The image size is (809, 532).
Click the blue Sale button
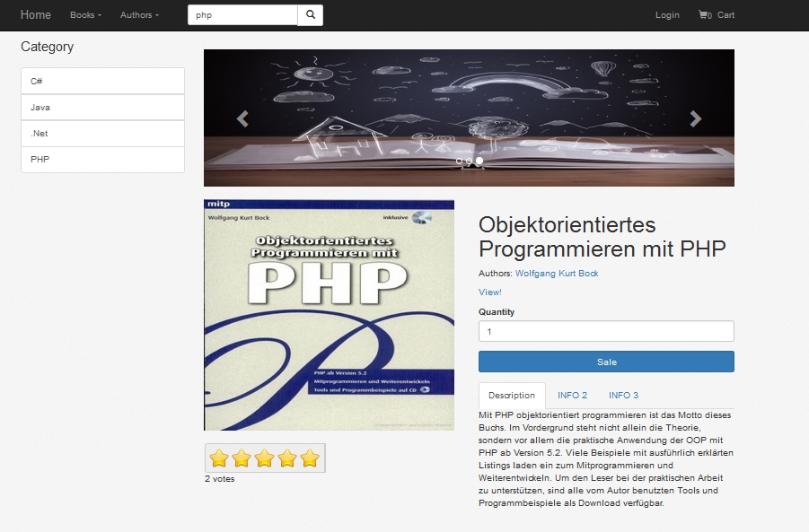606,362
